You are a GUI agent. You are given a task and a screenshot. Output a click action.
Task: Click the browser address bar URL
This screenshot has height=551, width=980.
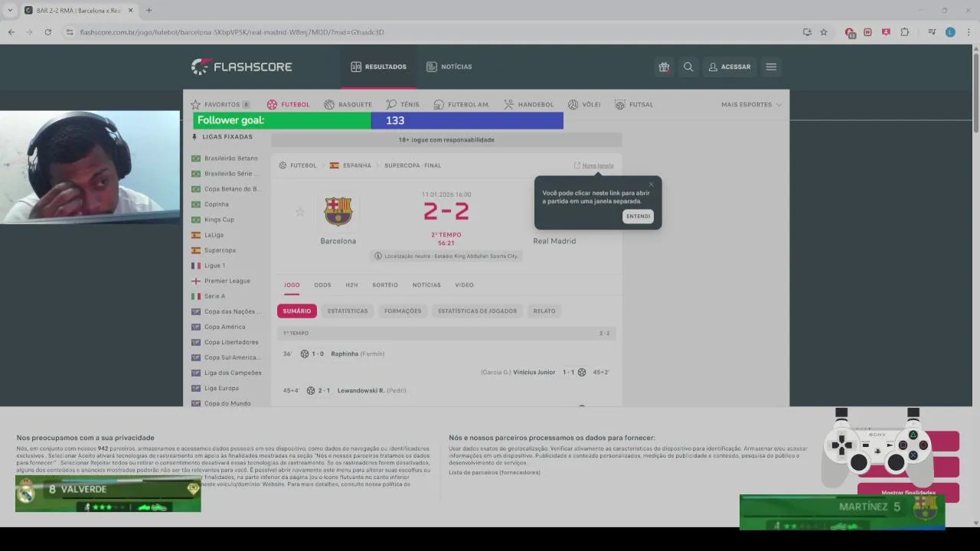(x=232, y=32)
